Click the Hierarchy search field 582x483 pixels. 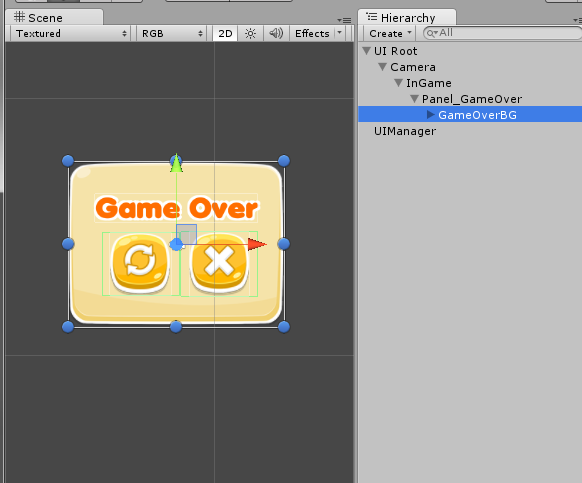(503, 33)
